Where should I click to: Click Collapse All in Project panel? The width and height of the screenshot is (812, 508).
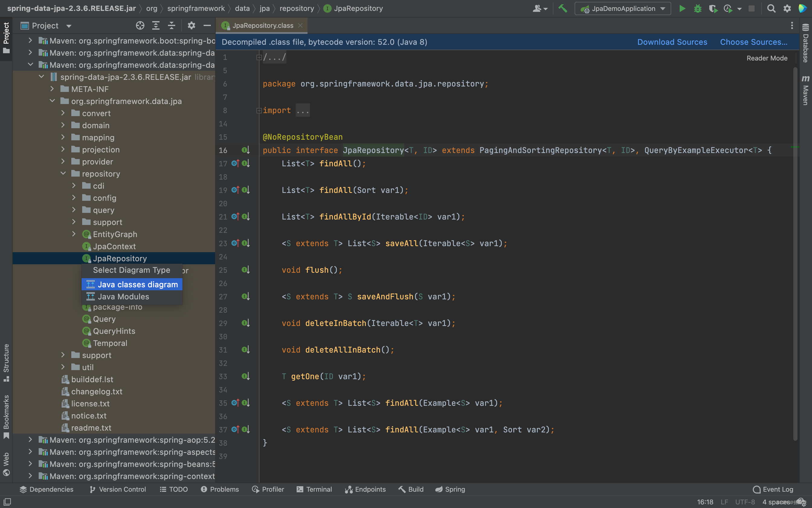tap(172, 25)
